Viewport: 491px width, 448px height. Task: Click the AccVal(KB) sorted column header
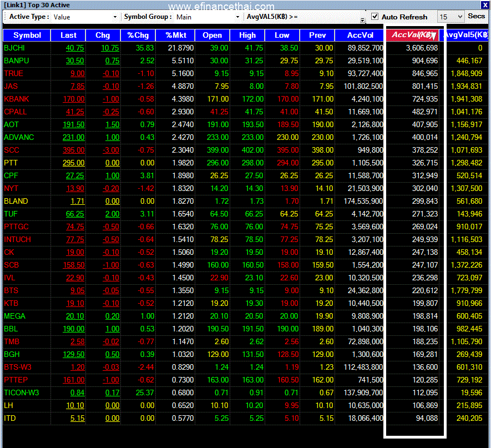413,36
